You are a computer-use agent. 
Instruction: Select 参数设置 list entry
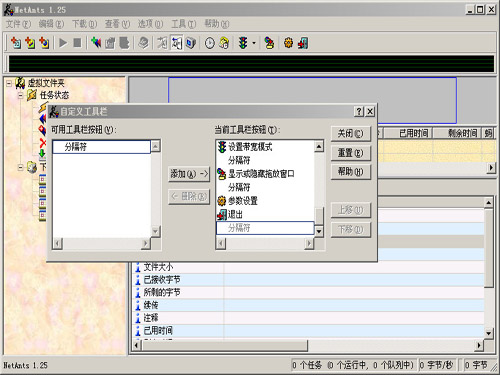tap(265, 201)
